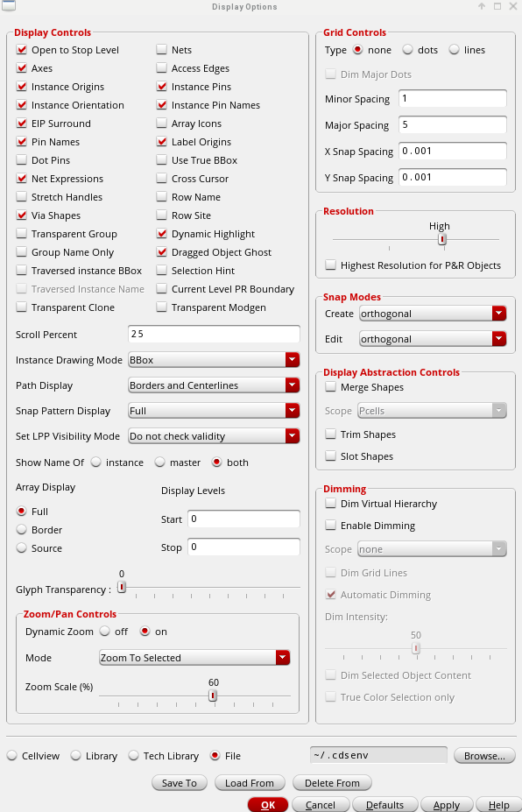The image size is (522, 812).
Task: Enable Row Name checkbox
Action: coord(161,197)
